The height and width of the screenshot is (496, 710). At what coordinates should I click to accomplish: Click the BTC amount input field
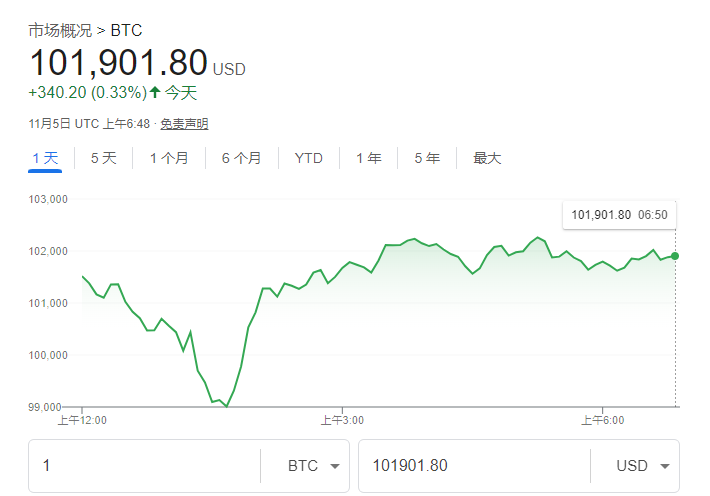(145, 466)
